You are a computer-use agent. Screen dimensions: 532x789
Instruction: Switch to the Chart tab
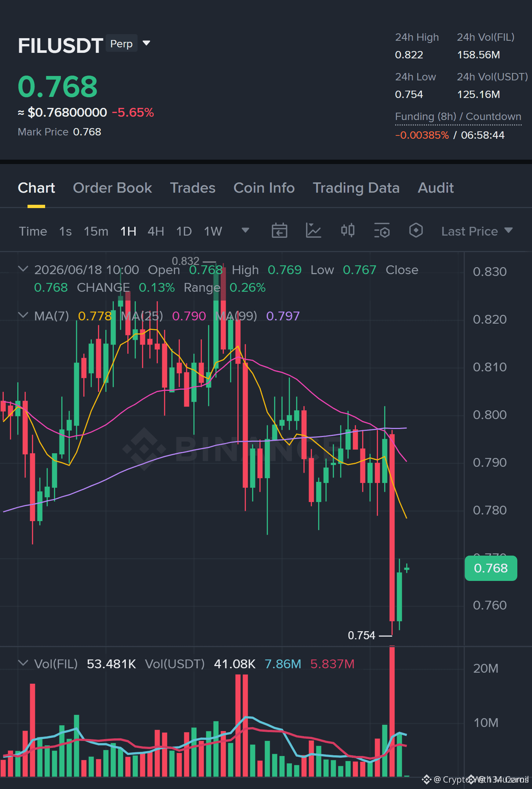36,188
